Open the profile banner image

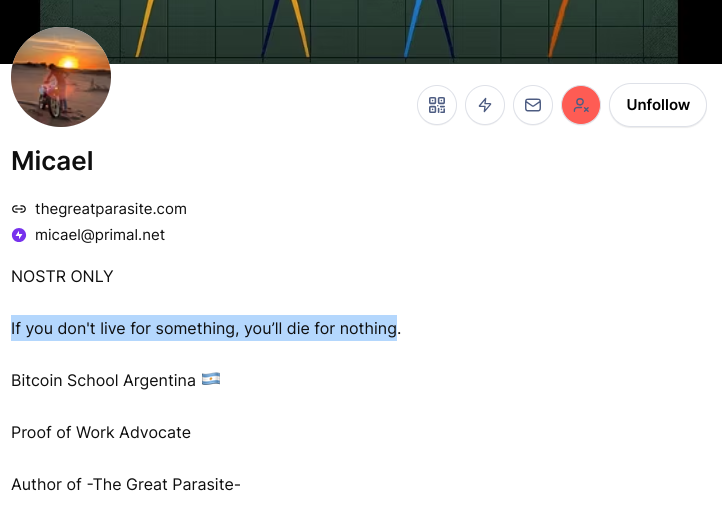click(359, 31)
